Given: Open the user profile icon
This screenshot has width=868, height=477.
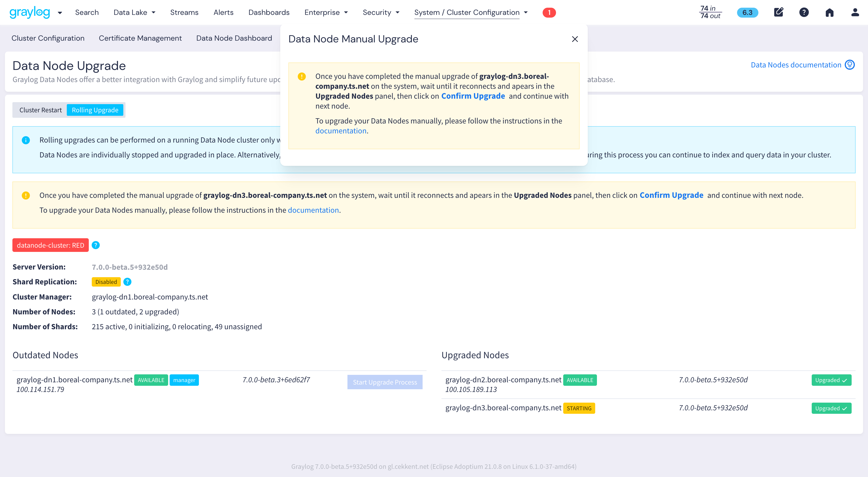Looking at the screenshot, I should (x=855, y=12).
